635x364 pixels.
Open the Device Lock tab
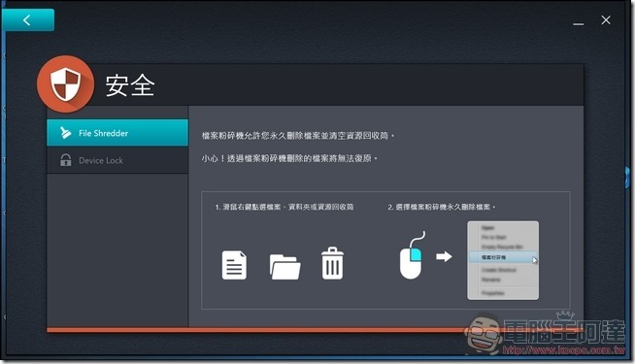[x=117, y=160]
